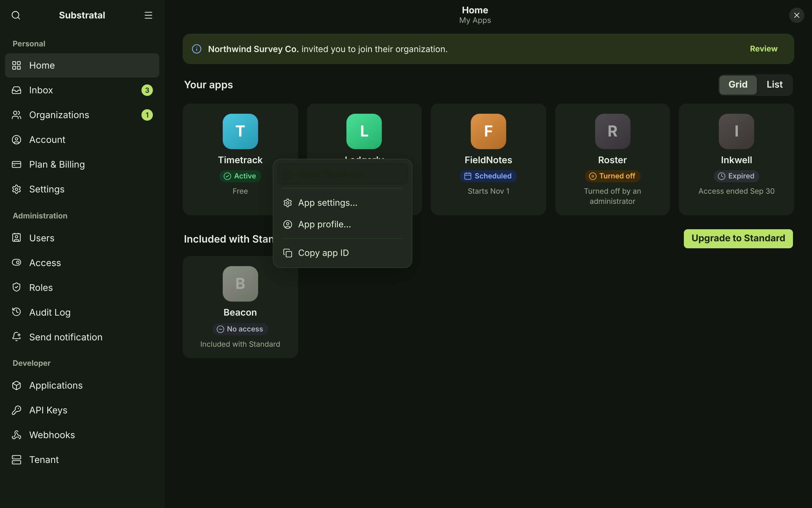This screenshot has width=812, height=508.
Task: Click the green Ledgerly L app icon
Action: [364, 131]
